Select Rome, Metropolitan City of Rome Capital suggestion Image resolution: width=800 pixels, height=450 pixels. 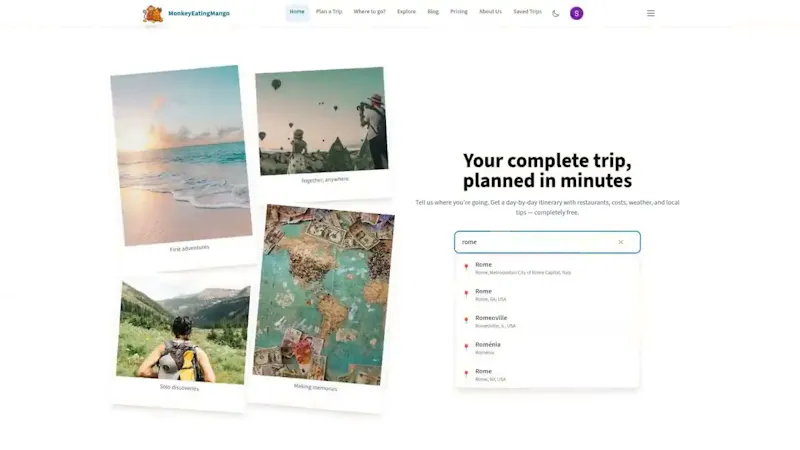tap(547, 268)
